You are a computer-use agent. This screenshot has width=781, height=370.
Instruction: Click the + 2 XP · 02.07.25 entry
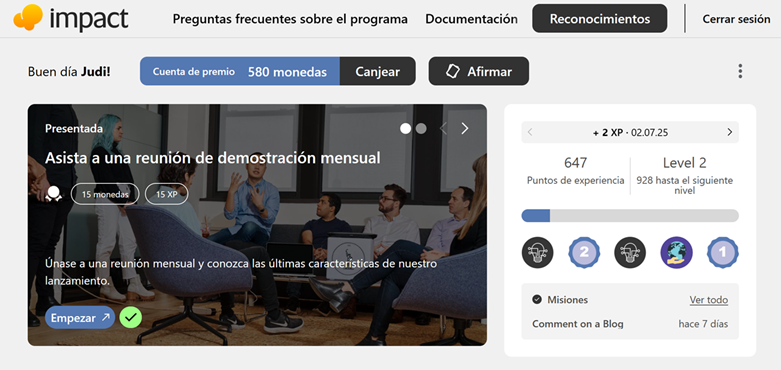[x=630, y=132]
